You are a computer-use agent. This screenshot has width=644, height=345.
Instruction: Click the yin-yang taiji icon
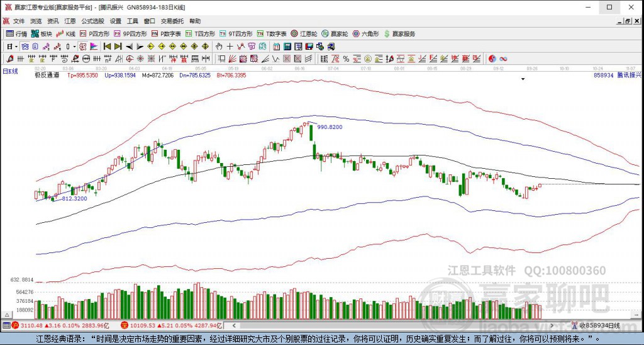[x=492, y=59]
